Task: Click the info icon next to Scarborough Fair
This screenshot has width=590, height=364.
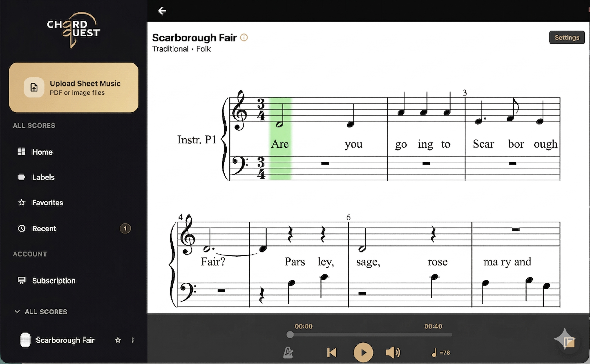Action: point(244,38)
